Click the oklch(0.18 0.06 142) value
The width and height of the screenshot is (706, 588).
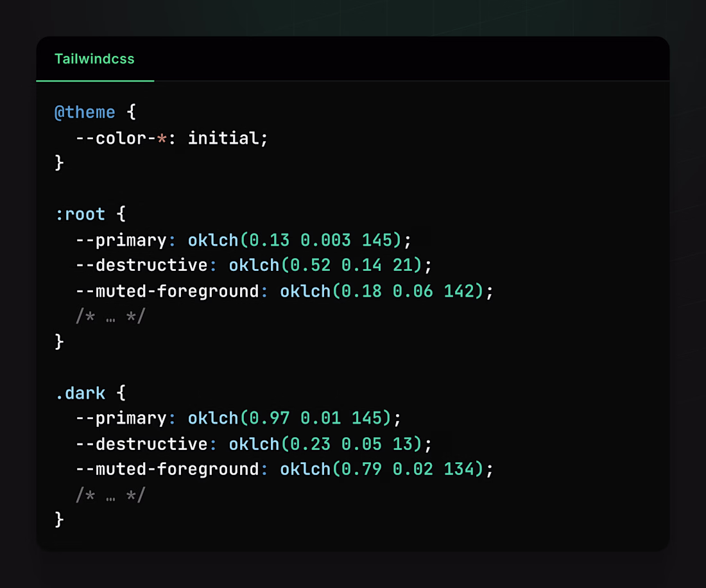382,291
